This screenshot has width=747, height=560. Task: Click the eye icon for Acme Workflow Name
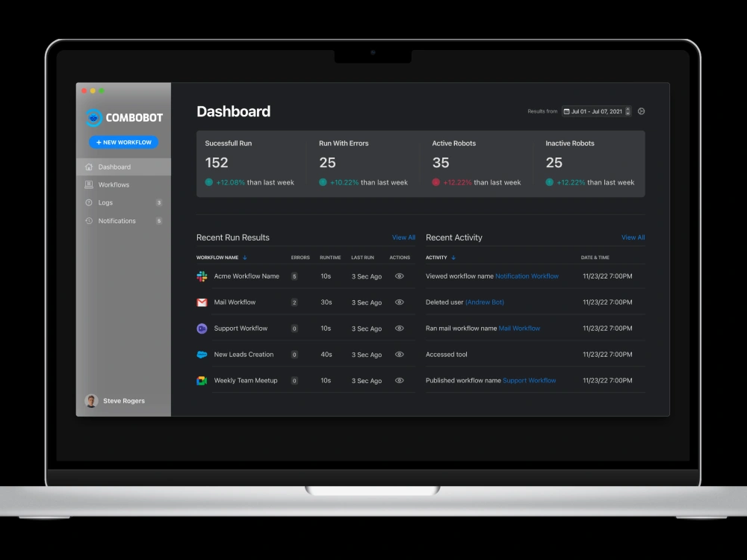[400, 276]
